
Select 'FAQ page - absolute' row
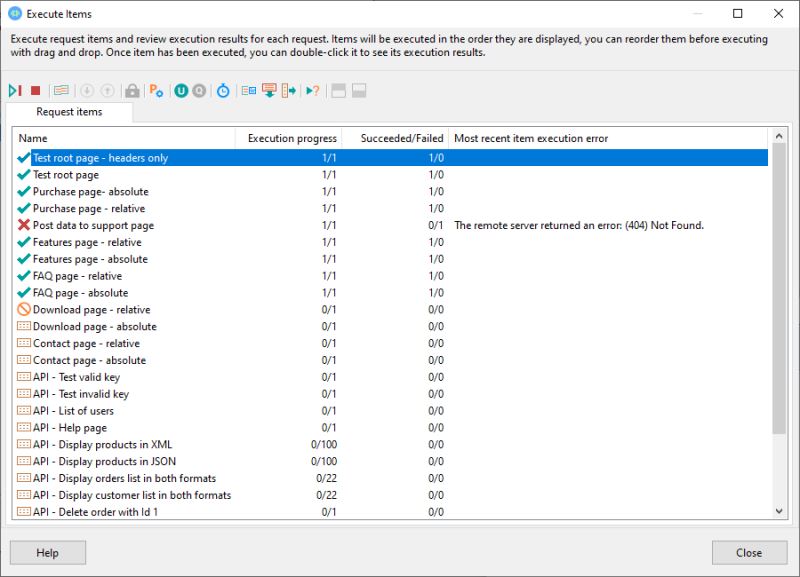point(391,292)
